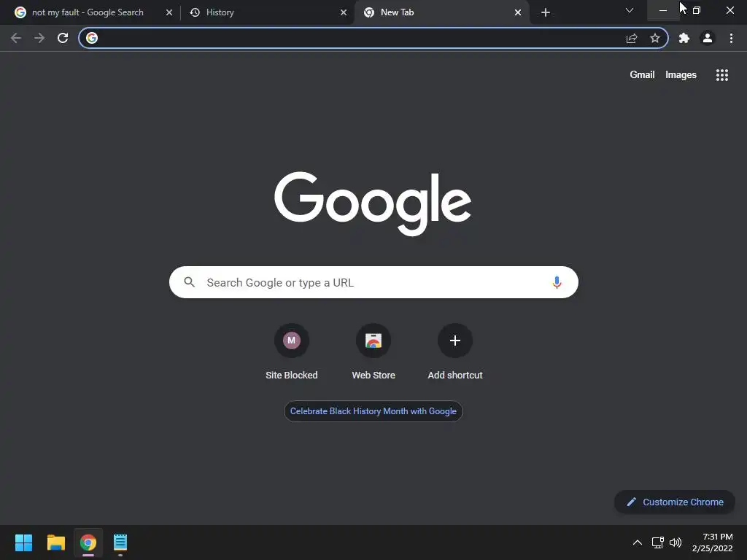The height and width of the screenshot is (560, 747).
Task: Open network settings from the system tray
Action: tap(658, 542)
